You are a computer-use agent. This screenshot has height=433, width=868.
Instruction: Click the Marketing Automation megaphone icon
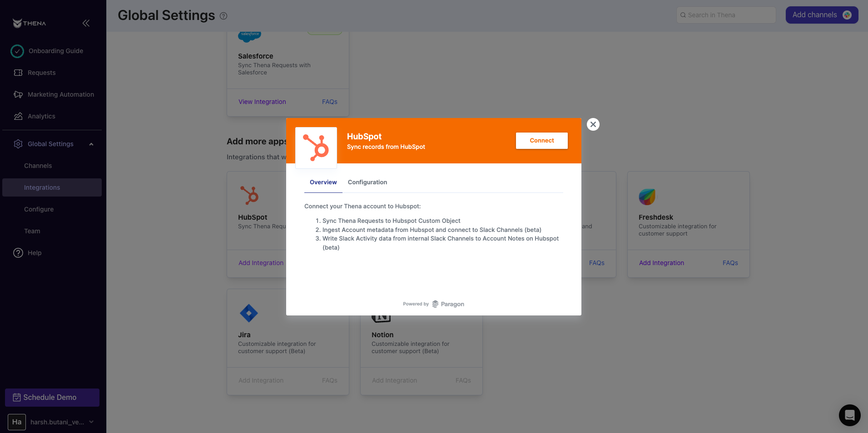(18, 94)
